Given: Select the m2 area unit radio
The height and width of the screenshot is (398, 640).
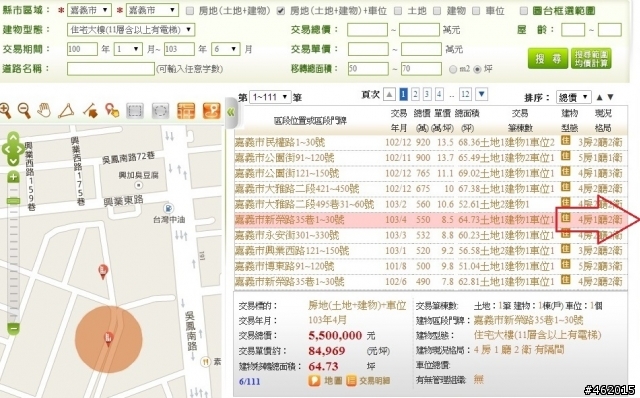Looking at the screenshot, I should [452, 69].
